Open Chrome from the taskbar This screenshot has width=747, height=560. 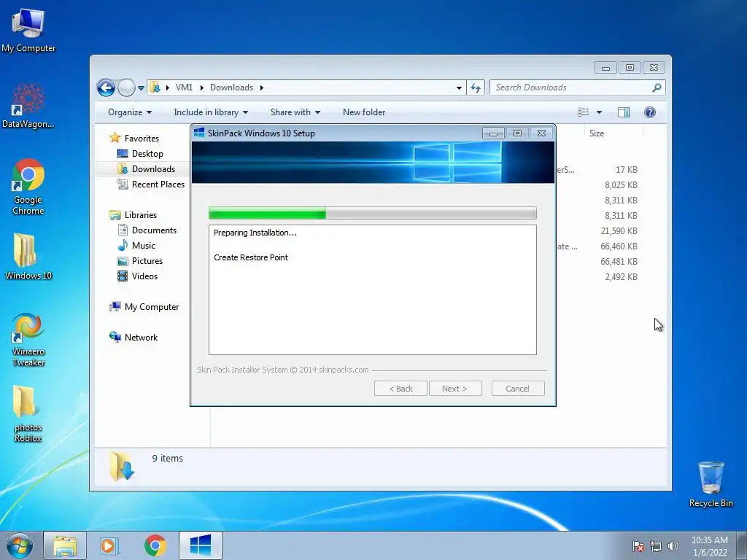tap(155, 545)
